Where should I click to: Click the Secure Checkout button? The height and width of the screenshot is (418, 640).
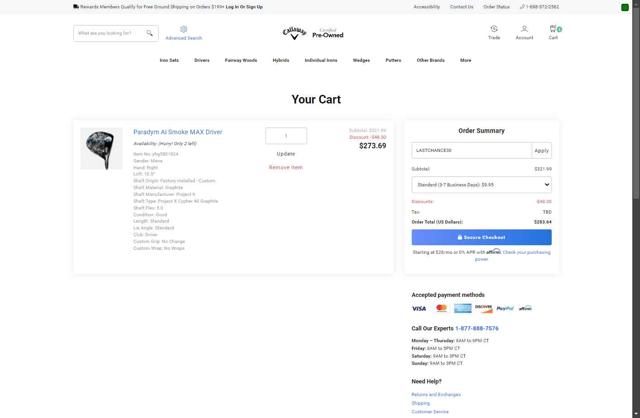click(x=481, y=237)
